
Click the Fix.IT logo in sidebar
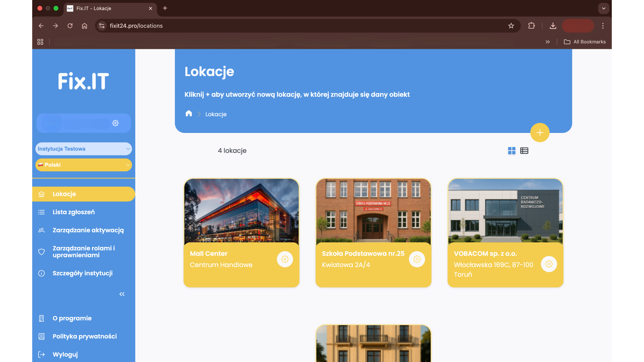click(84, 81)
